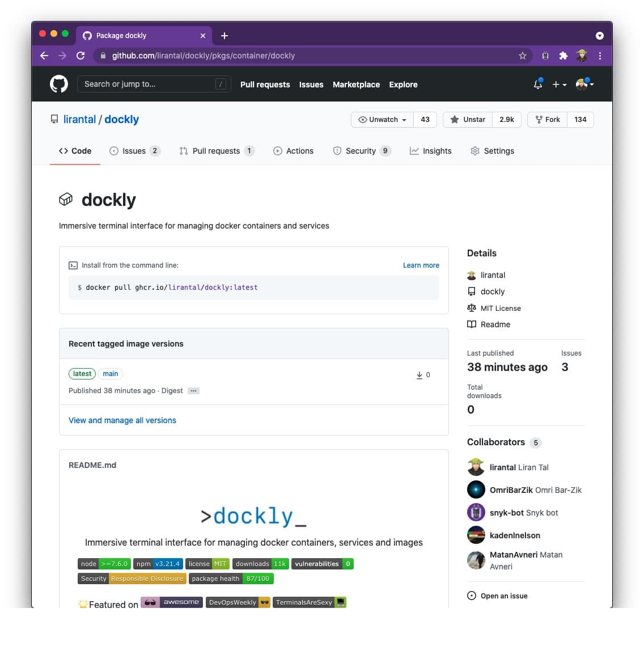Expand the Unwatch notifications dropdown
This screenshot has height=650, width=644.
383,120
